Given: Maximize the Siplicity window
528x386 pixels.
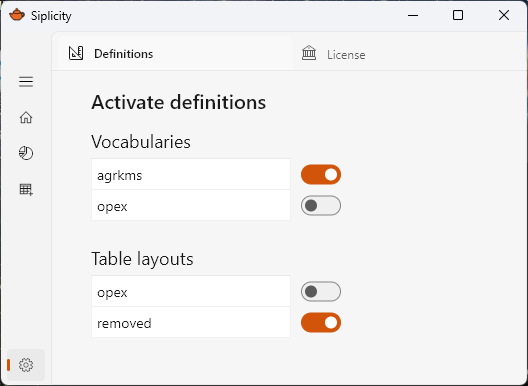Looking at the screenshot, I should (x=458, y=15).
